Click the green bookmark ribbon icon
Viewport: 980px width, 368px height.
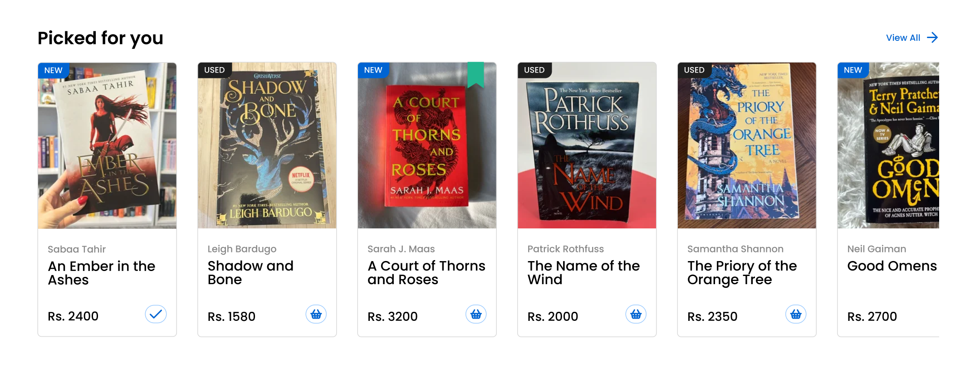[475, 74]
